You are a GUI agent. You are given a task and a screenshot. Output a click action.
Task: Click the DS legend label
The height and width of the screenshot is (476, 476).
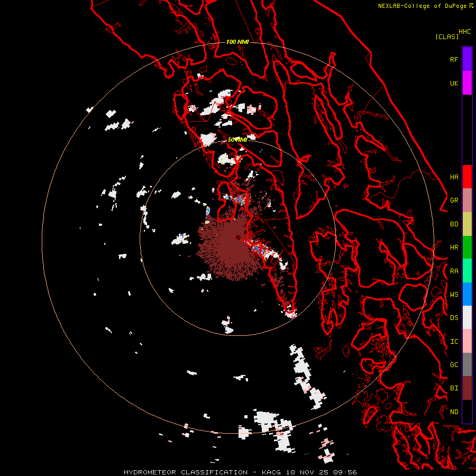pyautogui.click(x=454, y=318)
